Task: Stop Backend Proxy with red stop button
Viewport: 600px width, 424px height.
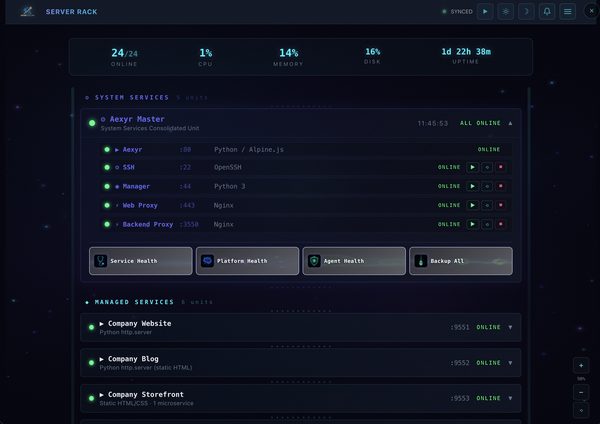Action: [x=501, y=224]
